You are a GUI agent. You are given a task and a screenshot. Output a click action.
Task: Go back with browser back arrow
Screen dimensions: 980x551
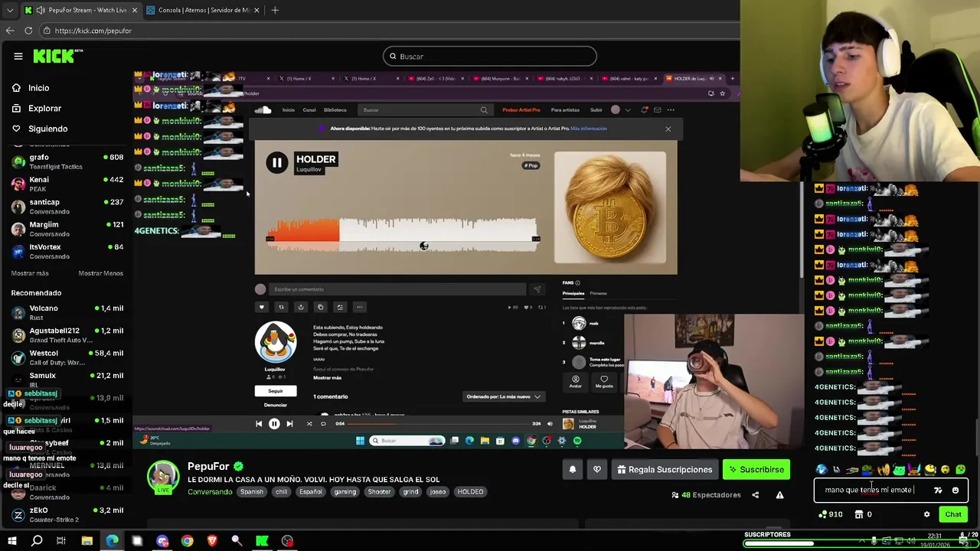click(x=9, y=31)
